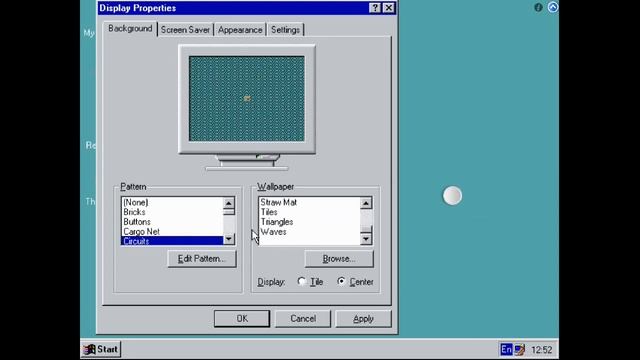This screenshot has height=360, width=640.
Task: Close the Display Properties dialog
Action: pos(389,8)
